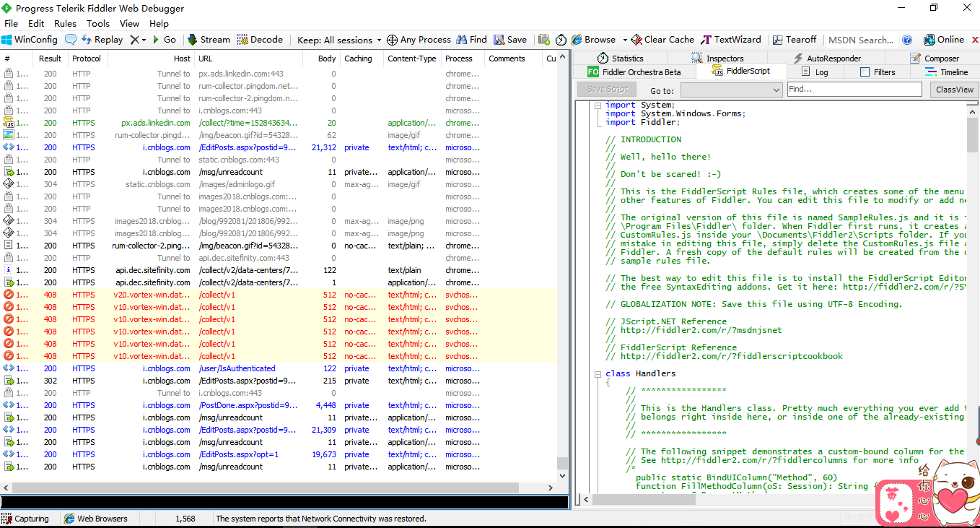
Task: Click the Go resume button
Action: tap(164, 40)
